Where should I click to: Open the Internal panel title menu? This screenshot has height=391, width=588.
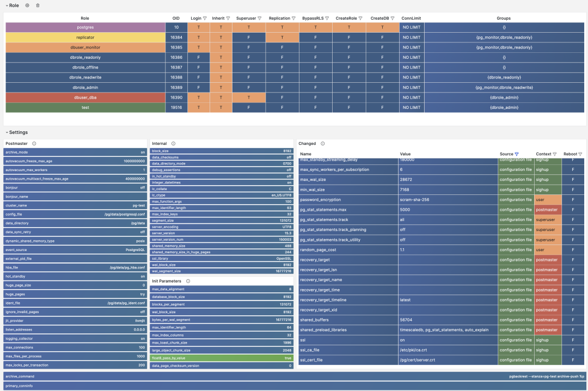click(x=160, y=143)
